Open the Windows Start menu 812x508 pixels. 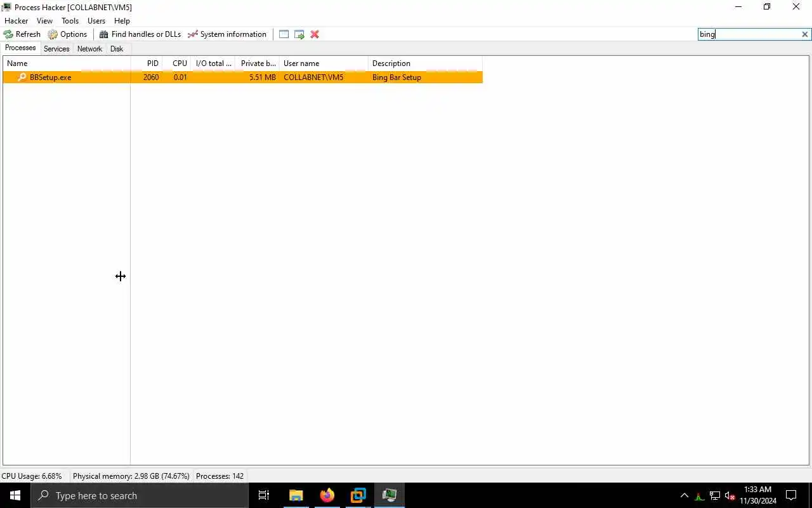pos(15,495)
